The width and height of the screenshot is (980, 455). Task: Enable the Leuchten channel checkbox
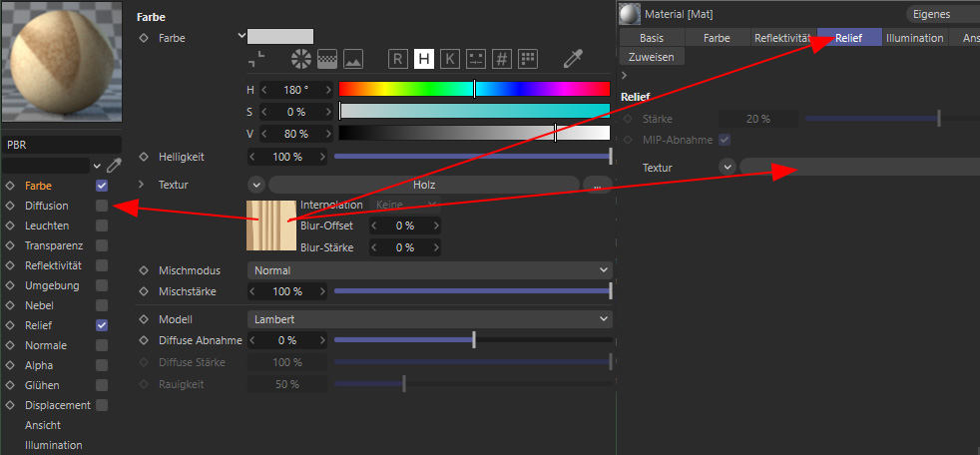pos(102,226)
